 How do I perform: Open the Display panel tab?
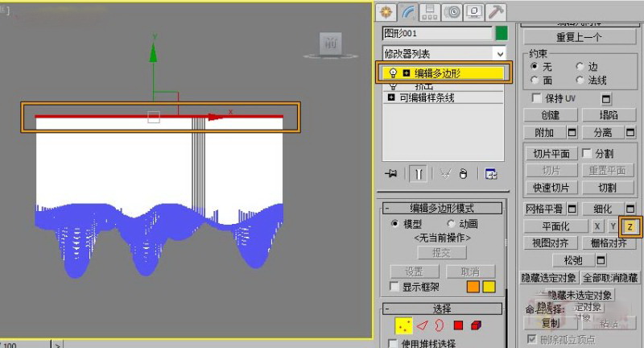tap(475, 11)
